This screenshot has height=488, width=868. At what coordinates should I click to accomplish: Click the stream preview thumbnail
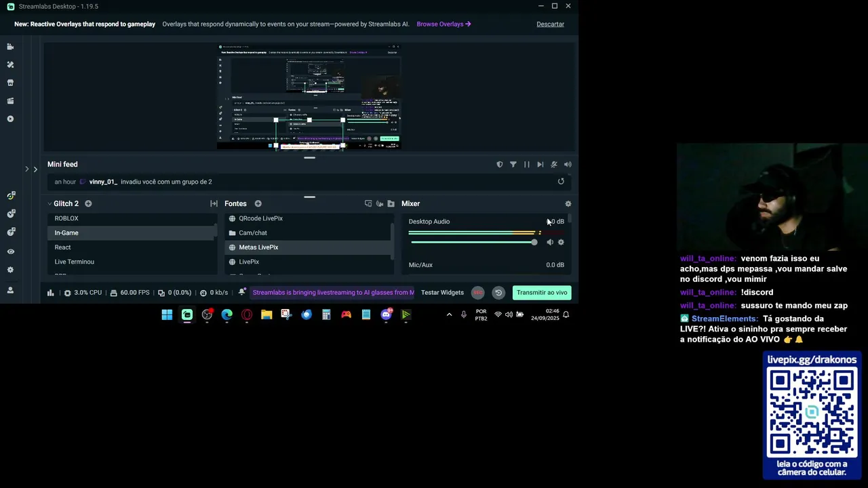[x=309, y=96]
